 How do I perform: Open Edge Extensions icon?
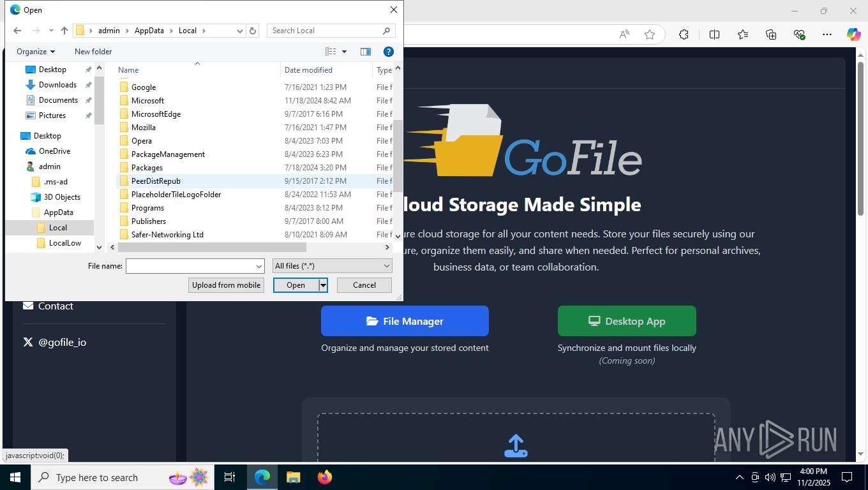pos(684,34)
